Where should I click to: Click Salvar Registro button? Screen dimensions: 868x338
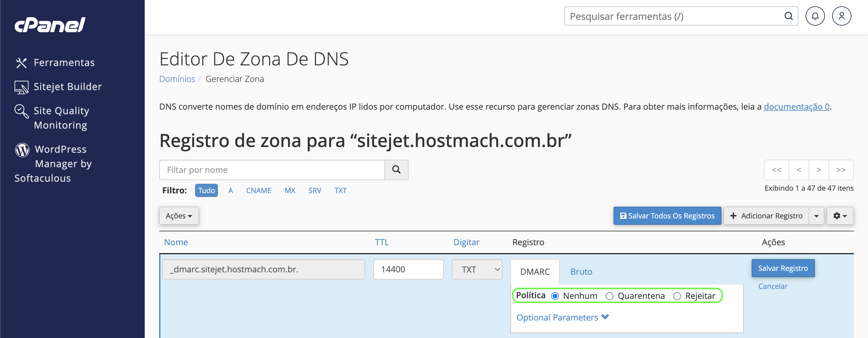pyautogui.click(x=783, y=268)
